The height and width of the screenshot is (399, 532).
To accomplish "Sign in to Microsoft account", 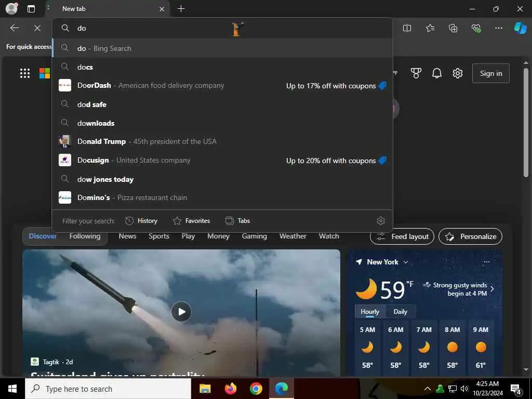I will pyautogui.click(x=490, y=73).
